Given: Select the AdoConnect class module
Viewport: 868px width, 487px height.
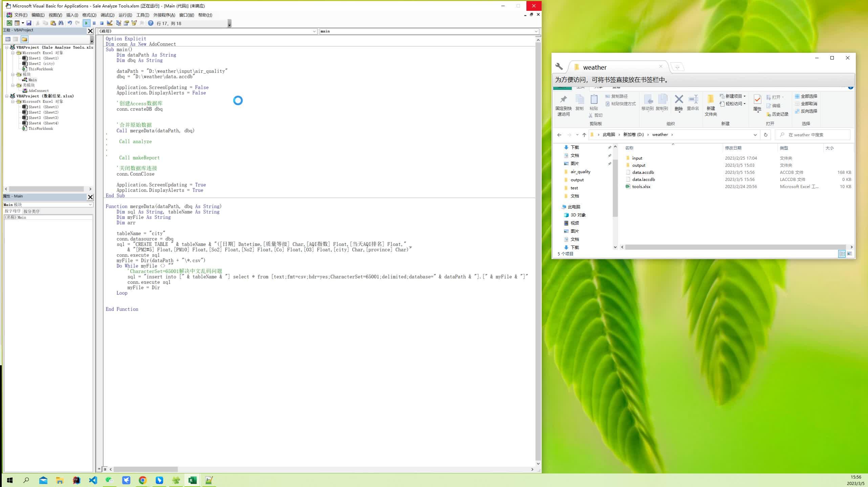Looking at the screenshot, I should [x=38, y=90].
